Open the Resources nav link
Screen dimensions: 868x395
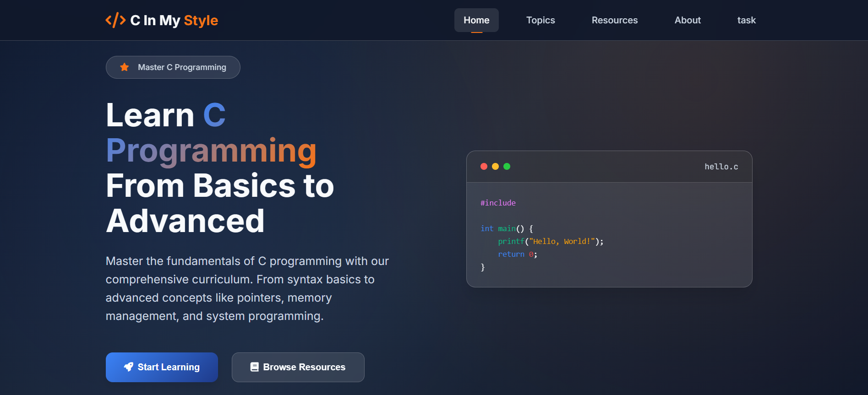pyautogui.click(x=614, y=20)
